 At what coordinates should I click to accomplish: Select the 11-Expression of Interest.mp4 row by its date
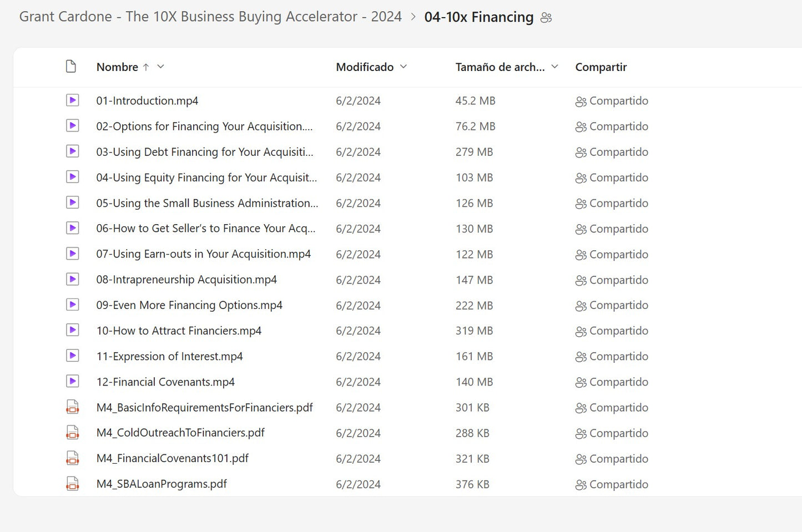click(358, 357)
